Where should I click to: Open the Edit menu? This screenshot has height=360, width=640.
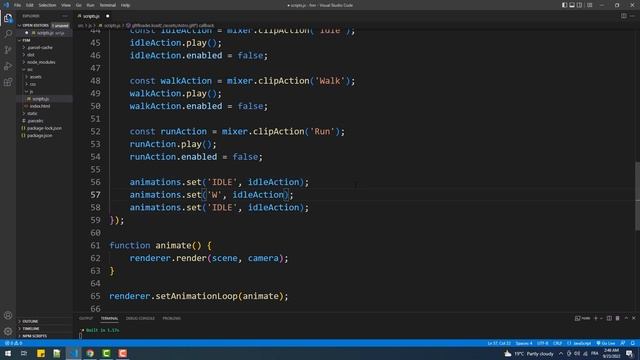(x=30, y=5)
